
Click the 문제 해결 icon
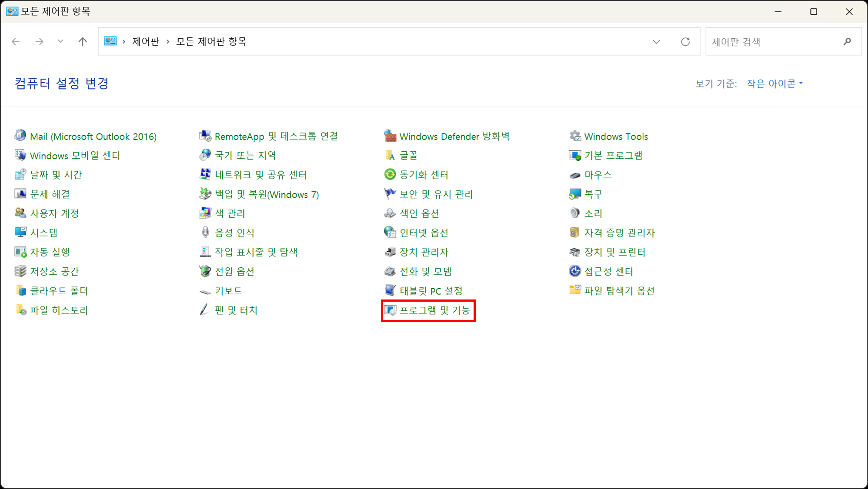[20, 194]
